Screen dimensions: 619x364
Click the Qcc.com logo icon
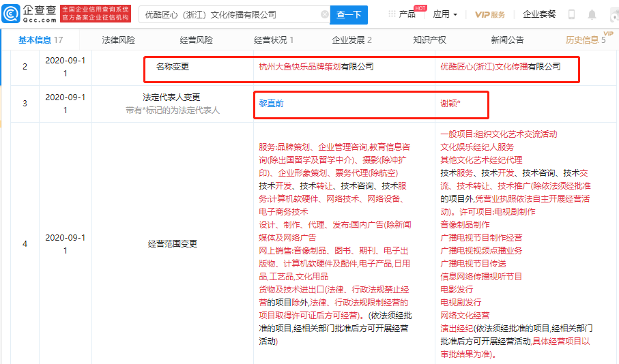tap(11, 14)
